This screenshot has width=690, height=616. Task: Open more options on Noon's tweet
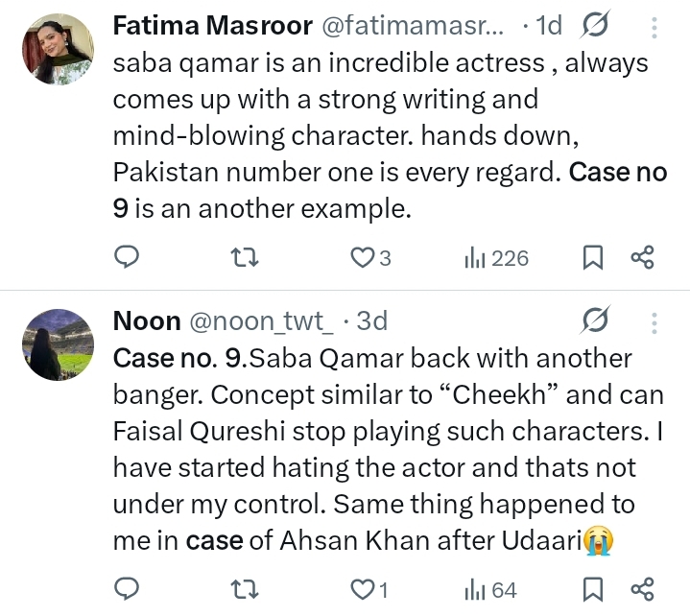click(656, 320)
